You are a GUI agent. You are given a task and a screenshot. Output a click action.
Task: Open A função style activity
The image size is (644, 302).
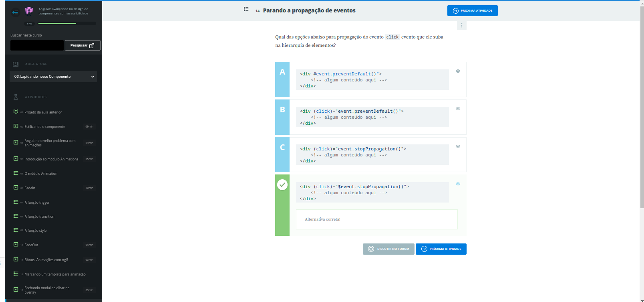pyautogui.click(x=36, y=231)
